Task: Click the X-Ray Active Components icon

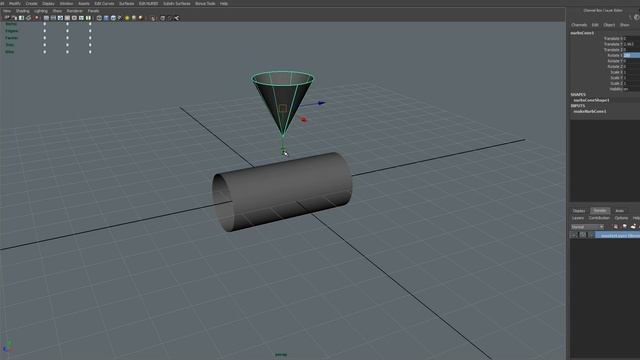Action: pos(169,18)
